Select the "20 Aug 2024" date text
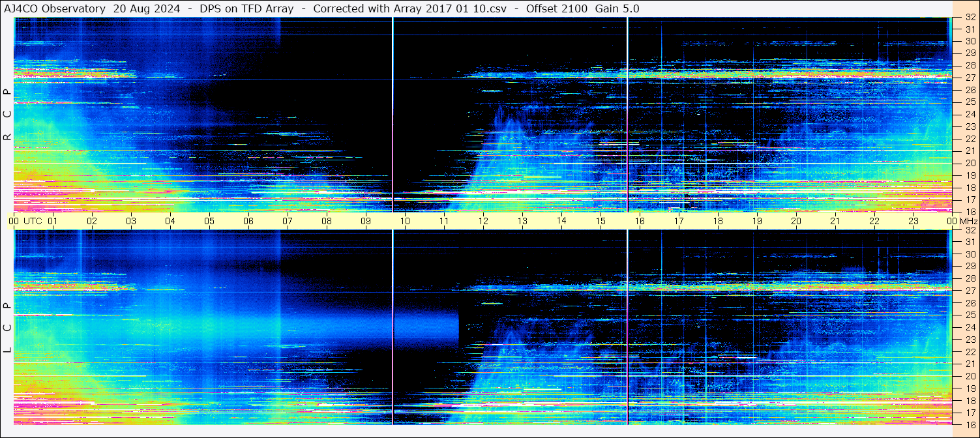 (147, 8)
